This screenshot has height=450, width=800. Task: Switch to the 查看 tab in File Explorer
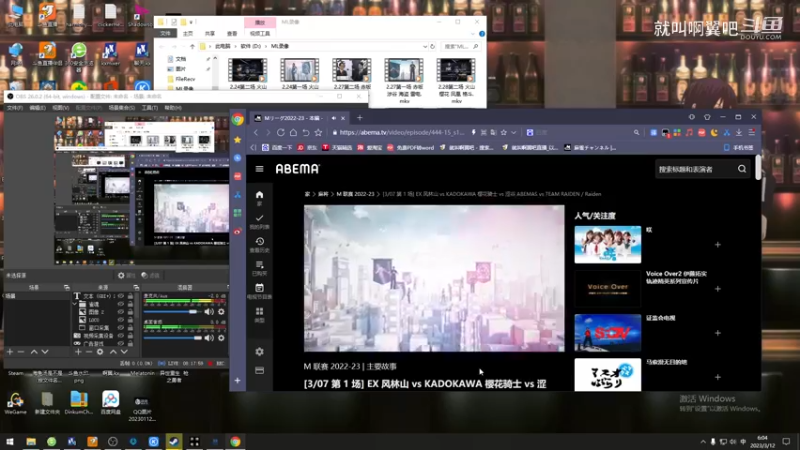pos(232,34)
